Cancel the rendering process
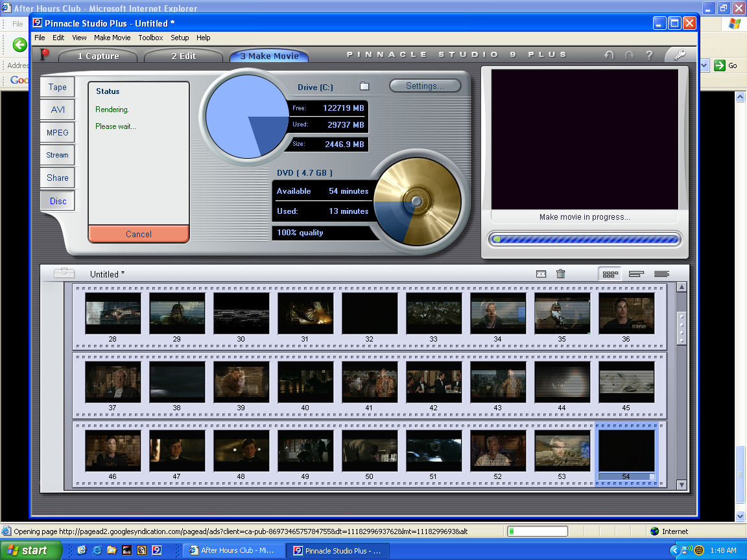747x560 pixels. 139,234
